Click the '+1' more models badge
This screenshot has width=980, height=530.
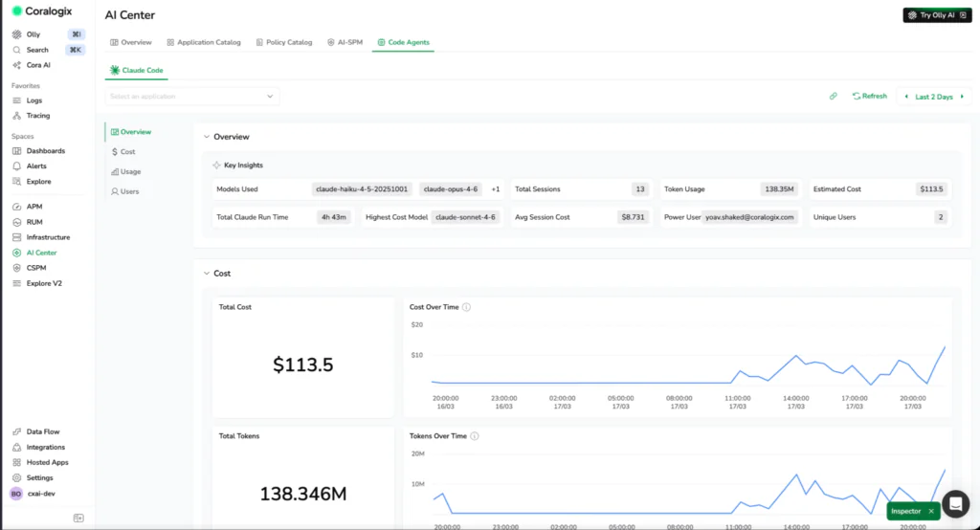(495, 189)
